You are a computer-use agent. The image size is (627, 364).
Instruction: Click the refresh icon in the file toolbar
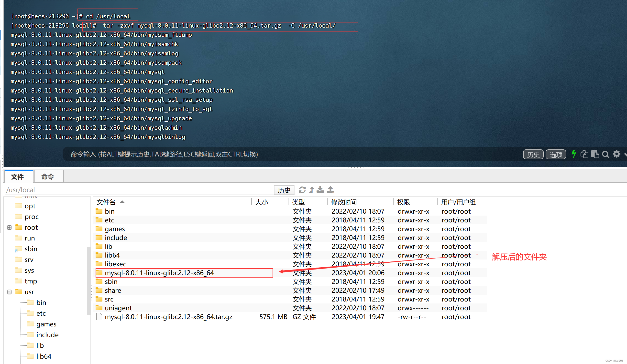coord(302,190)
